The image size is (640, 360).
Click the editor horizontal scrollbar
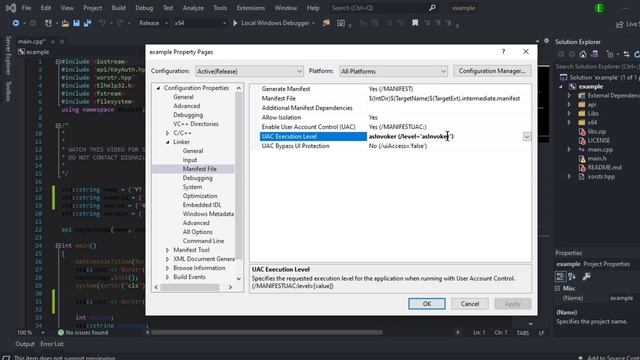(x=267, y=333)
